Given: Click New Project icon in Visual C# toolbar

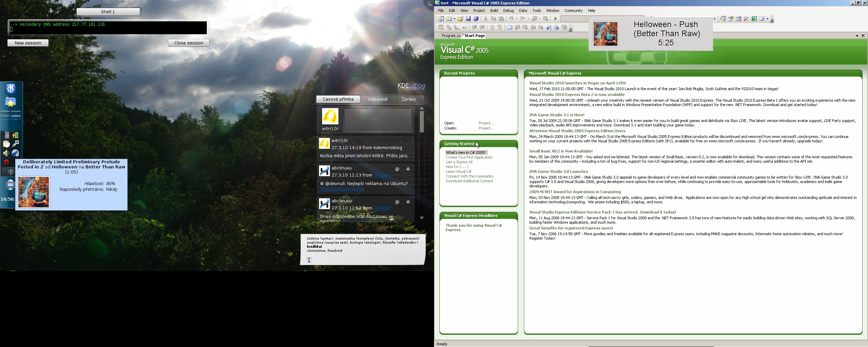Looking at the screenshot, I should [x=441, y=19].
